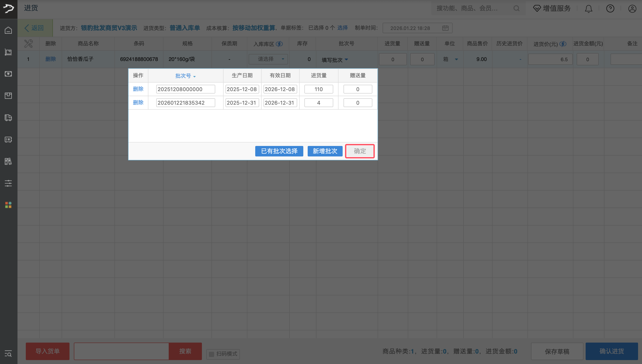Viewport: 642px width, 364px height.
Task: Click the table settings wrench icon
Action: point(28,44)
